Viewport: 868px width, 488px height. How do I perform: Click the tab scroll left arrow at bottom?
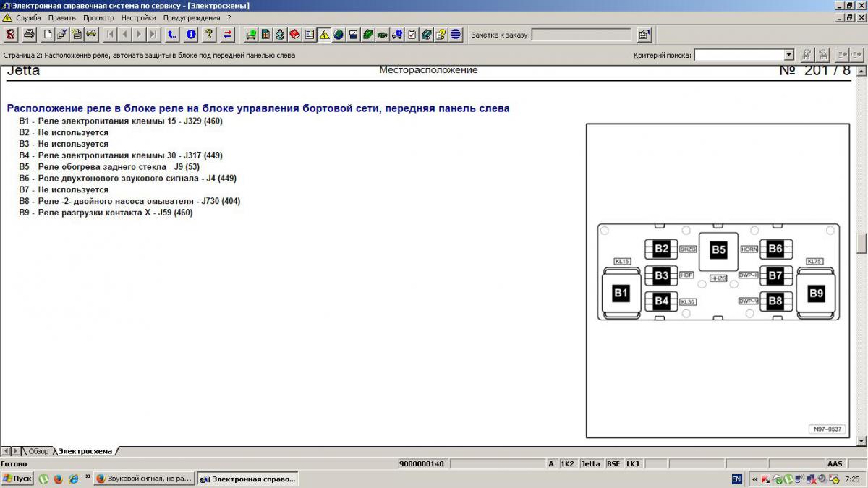coord(7,451)
